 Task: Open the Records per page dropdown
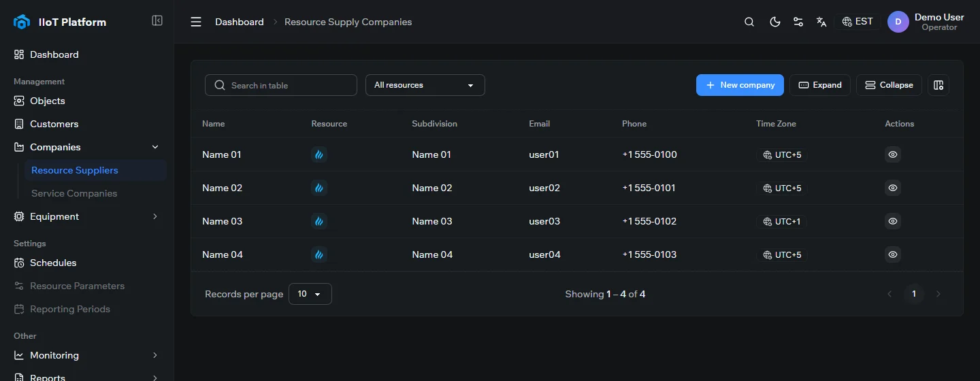pos(310,294)
